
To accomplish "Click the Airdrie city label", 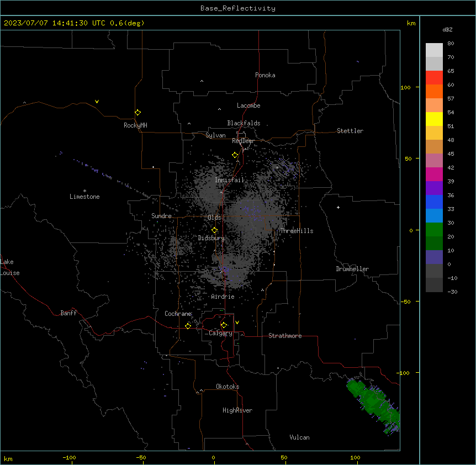I will click(223, 297).
